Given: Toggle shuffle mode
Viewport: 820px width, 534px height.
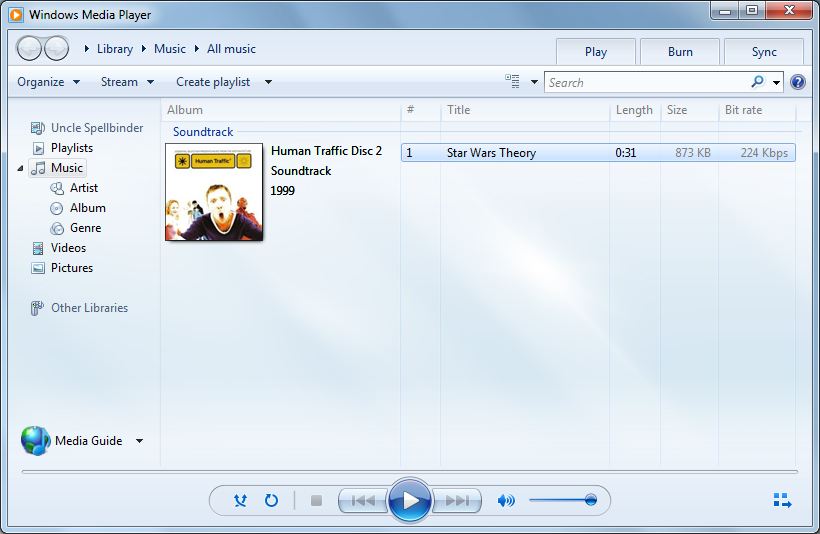Looking at the screenshot, I should [x=240, y=501].
